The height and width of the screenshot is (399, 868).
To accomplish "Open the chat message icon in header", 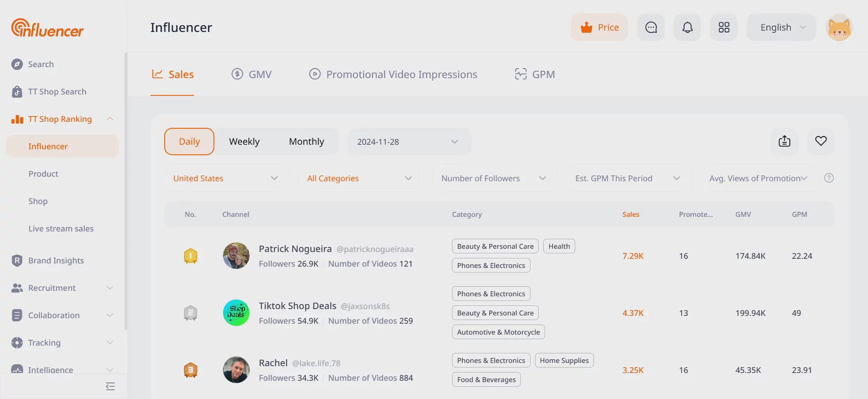I will [651, 27].
